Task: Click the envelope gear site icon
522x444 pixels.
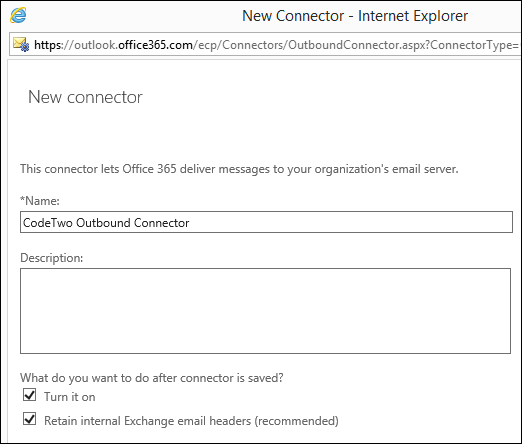Action: click(21, 44)
